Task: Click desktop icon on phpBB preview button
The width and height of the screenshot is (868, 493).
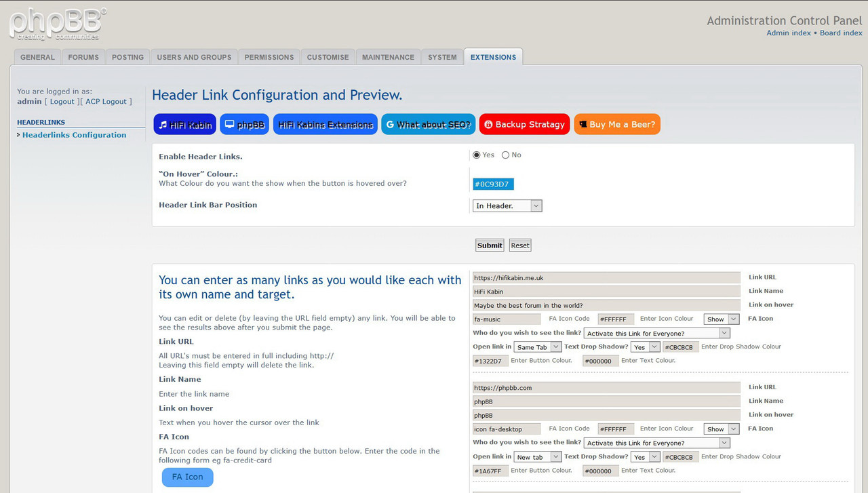Action: [229, 125]
